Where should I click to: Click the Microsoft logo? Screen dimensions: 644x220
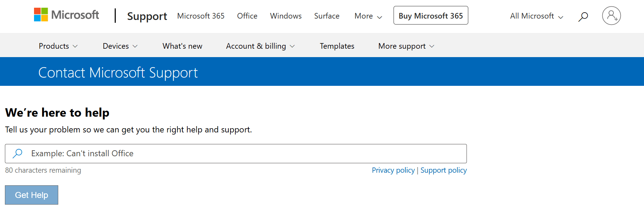[x=66, y=15]
